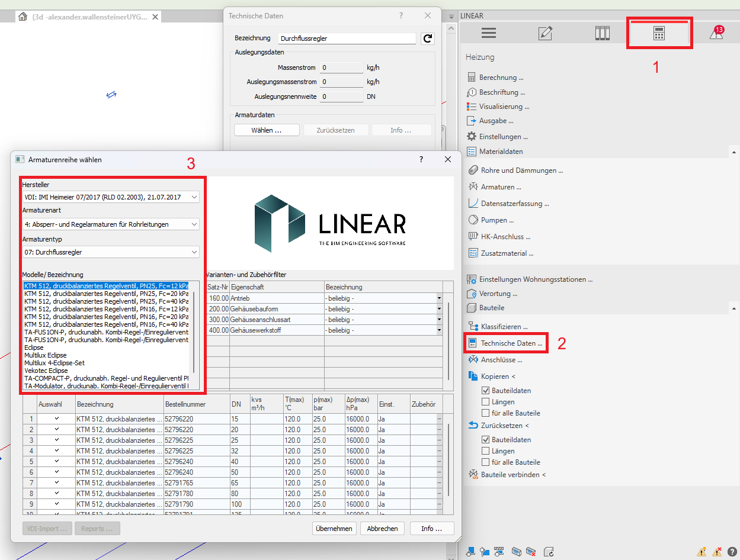Open the Hersteller dropdown
This screenshot has height=560, width=740.
(111, 197)
